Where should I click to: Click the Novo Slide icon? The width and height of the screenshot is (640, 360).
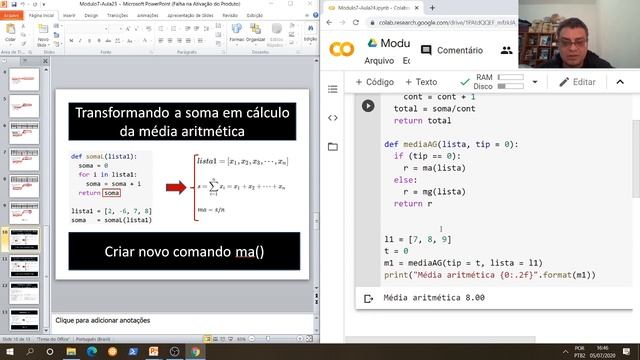[x=43, y=30]
